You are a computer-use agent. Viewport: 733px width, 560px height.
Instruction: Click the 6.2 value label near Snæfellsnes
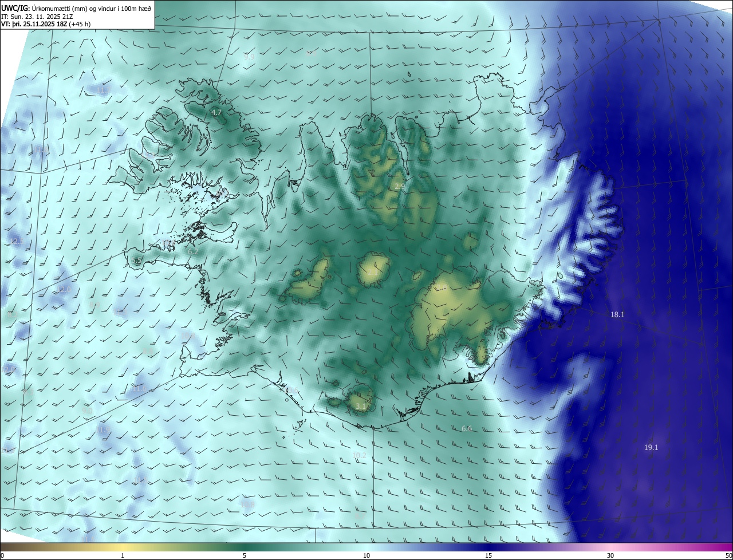pyautogui.click(x=193, y=251)
